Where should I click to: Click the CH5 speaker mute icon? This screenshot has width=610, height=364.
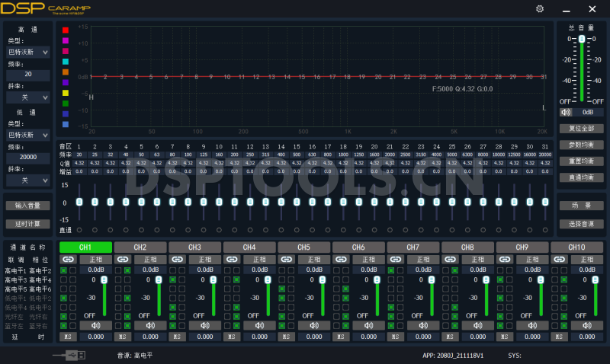pos(314,325)
